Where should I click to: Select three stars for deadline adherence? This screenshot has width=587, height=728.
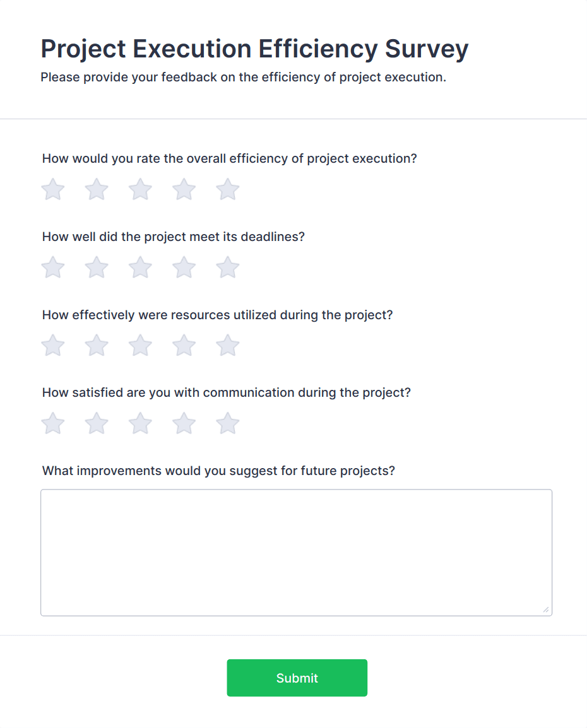139,267
